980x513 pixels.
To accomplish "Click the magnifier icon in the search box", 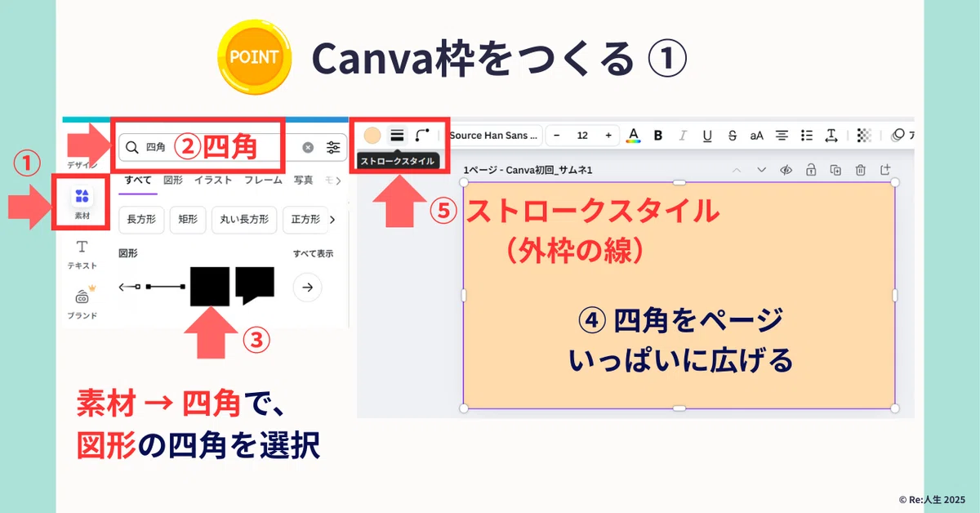I will click(x=131, y=147).
